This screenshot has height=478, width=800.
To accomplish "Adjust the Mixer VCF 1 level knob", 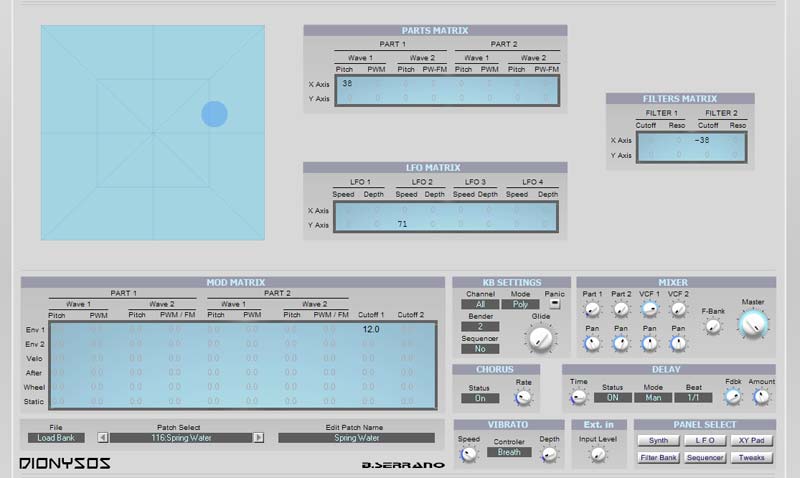I will tap(649, 309).
